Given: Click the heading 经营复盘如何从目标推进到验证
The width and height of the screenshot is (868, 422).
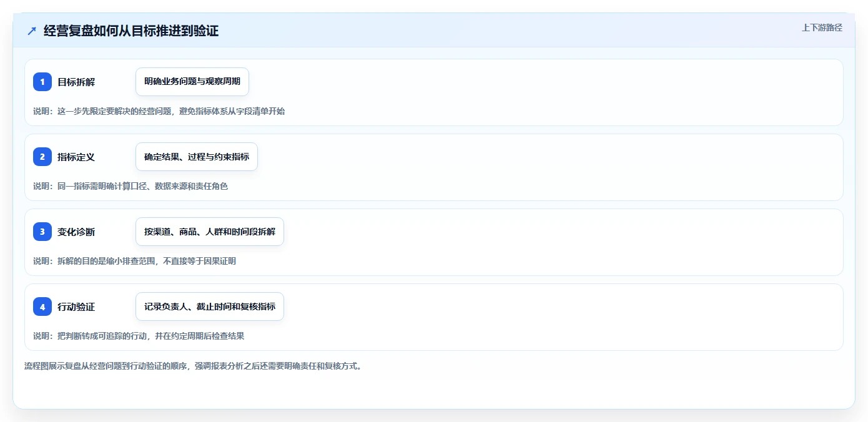Looking at the screenshot, I should (x=131, y=31).
